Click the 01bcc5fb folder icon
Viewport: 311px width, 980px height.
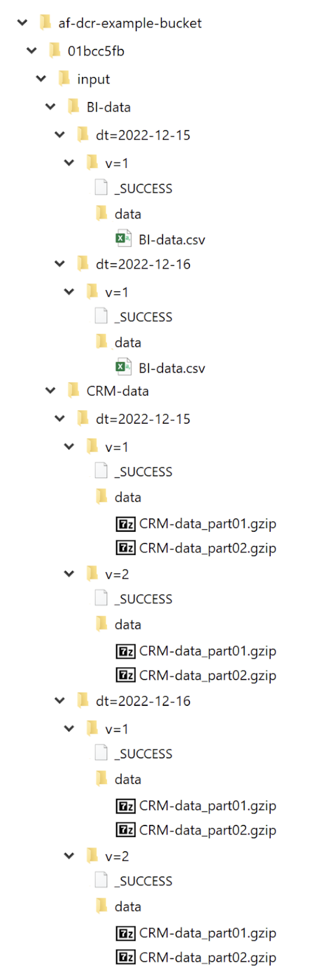tap(55, 51)
